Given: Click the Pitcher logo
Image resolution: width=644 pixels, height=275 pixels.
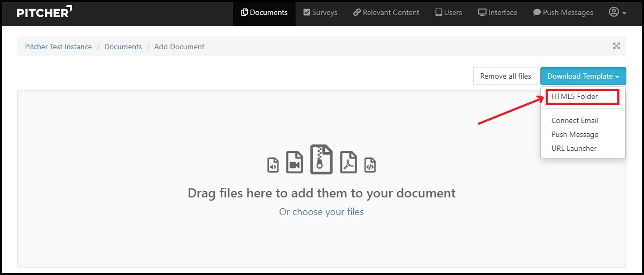Looking at the screenshot, I should [x=44, y=12].
